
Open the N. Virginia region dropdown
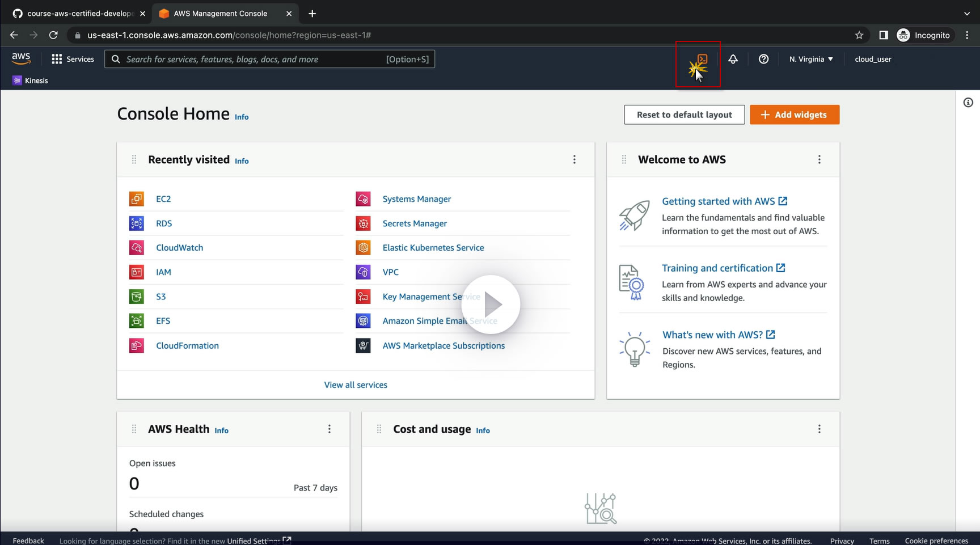(x=811, y=59)
